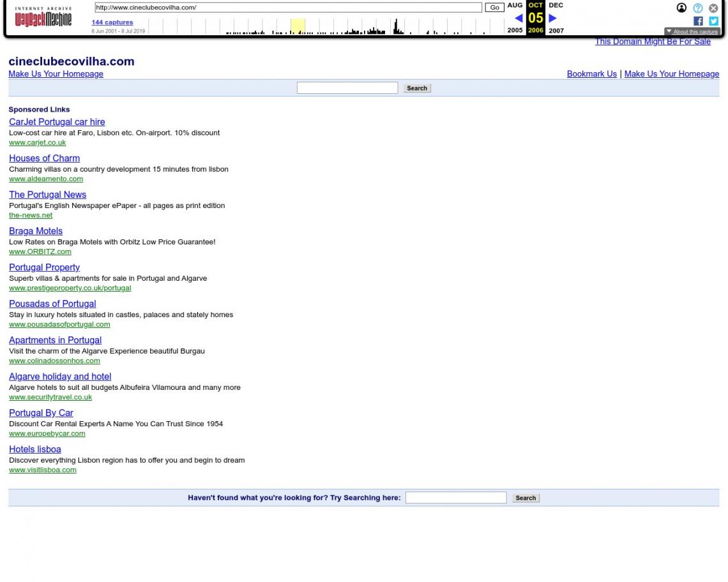Open This Domain Might Be For Sale link

pyautogui.click(x=653, y=41)
